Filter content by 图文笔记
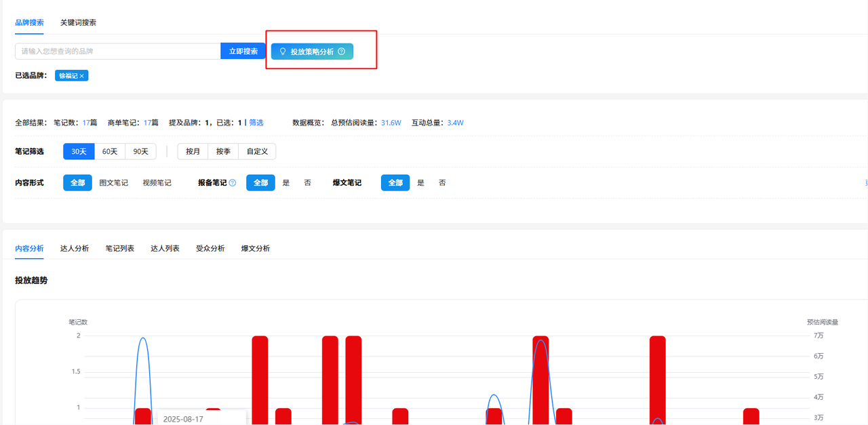 113,183
